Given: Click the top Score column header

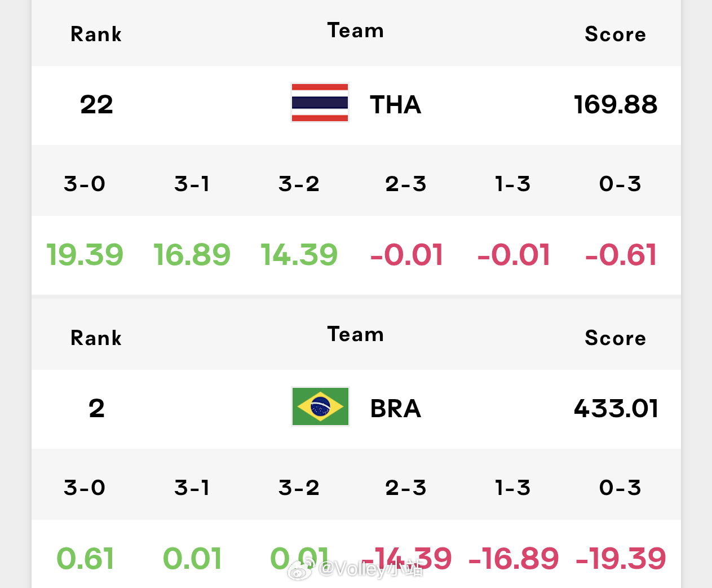Looking at the screenshot, I should (616, 34).
